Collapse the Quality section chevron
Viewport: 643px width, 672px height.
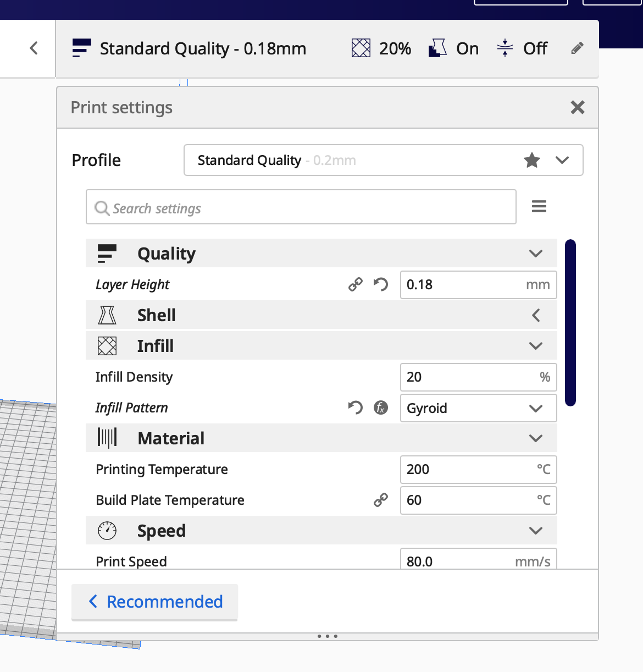[x=536, y=254]
